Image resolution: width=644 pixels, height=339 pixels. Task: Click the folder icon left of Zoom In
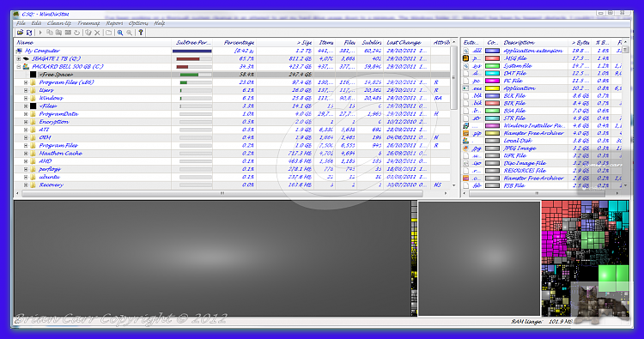pos(108,33)
